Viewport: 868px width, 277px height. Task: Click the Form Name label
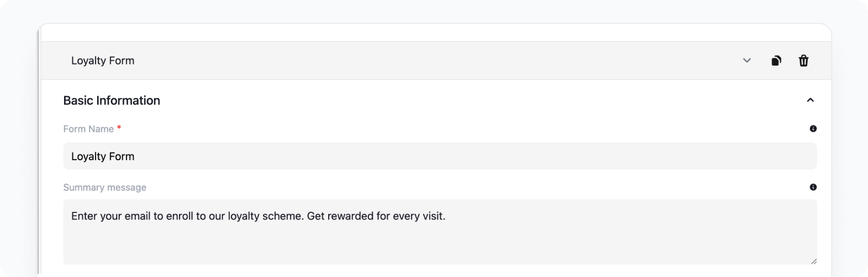tap(88, 129)
